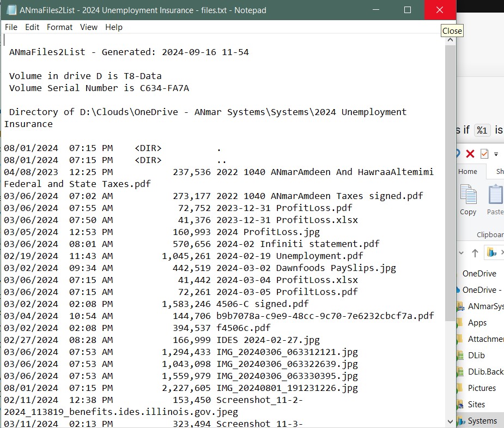Viewport: 504px width, 428px height.
Task: Open the View menu in Notepad
Action: pyautogui.click(x=89, y=27)
